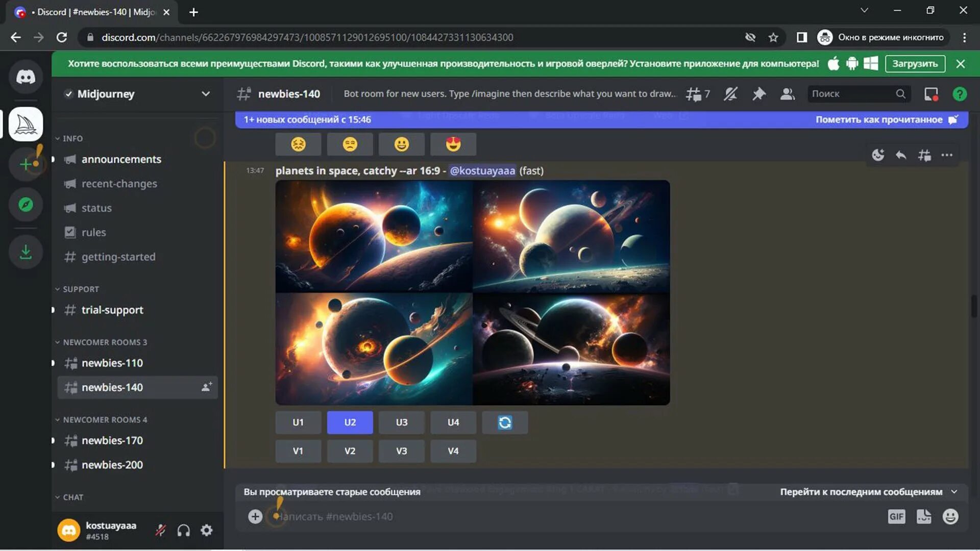Screen dimensions: 980x551
Task: Expand the newbies-110 channel group
Action: coord(52,363)
